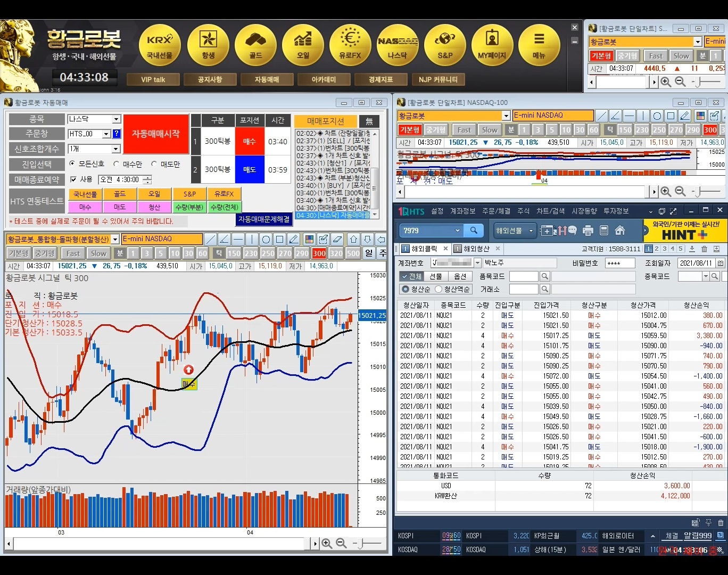This screenshot has width=728, height=575.
Task: Open 종목 dropdown showing 나스닥
Action: click(117, 119)
